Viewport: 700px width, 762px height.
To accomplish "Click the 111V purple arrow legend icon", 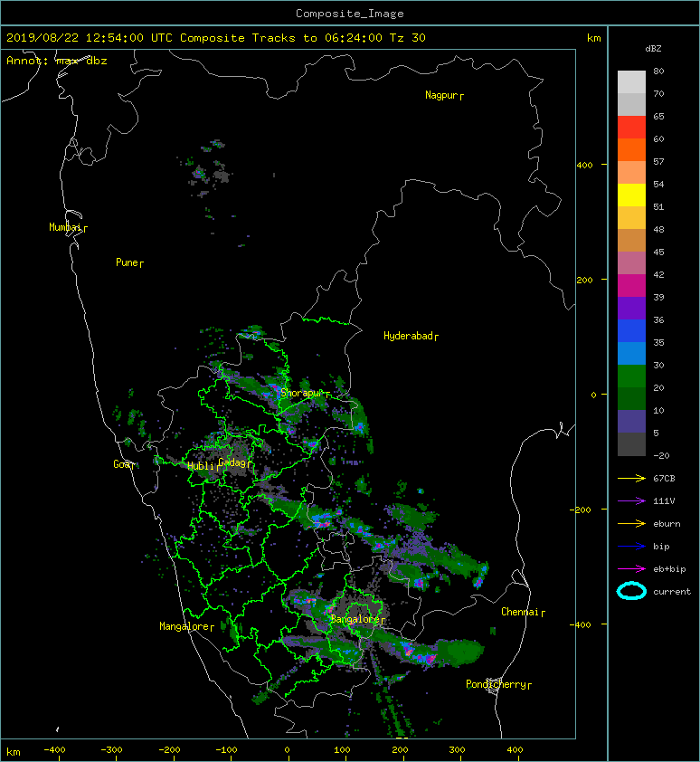I will (x=631, y=501).
